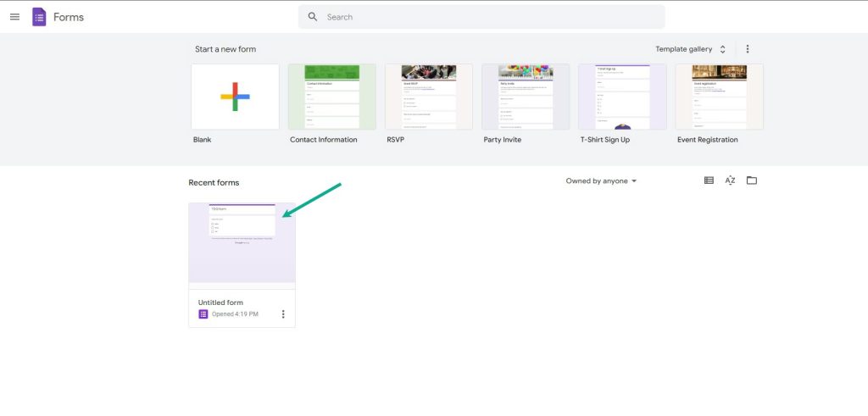Image resolution: width=868 pixels, height=416 pixels.
Task: Create a new Blank form
Action: coord(236,97)
